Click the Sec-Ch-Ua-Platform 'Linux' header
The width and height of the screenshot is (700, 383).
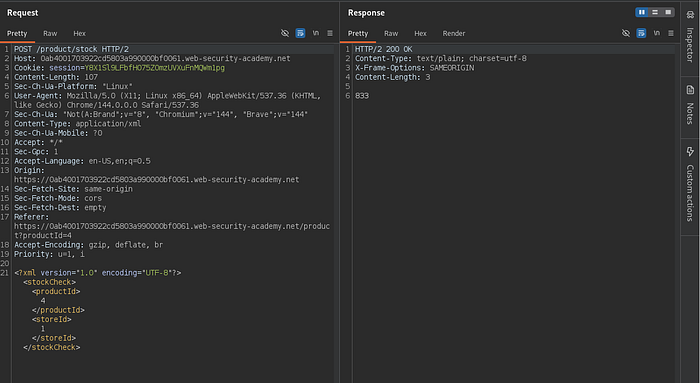pyautogui.click(x=73, y=87)
